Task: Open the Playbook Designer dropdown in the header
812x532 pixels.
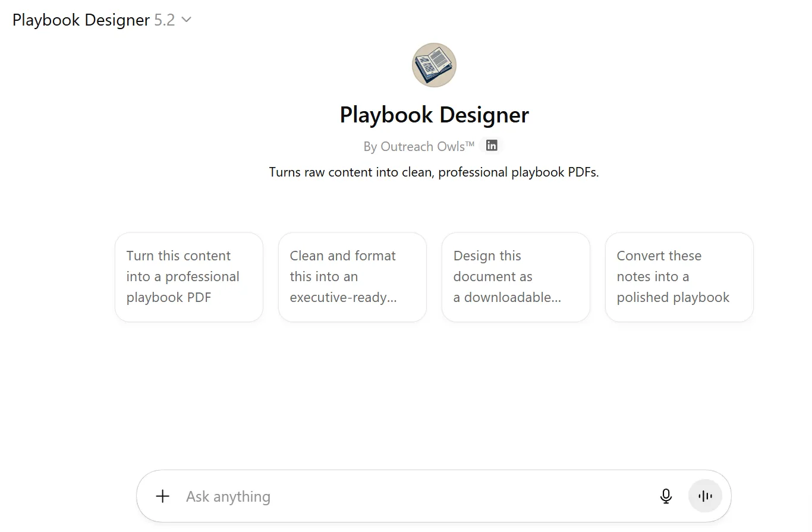Action: pos(81,20)
